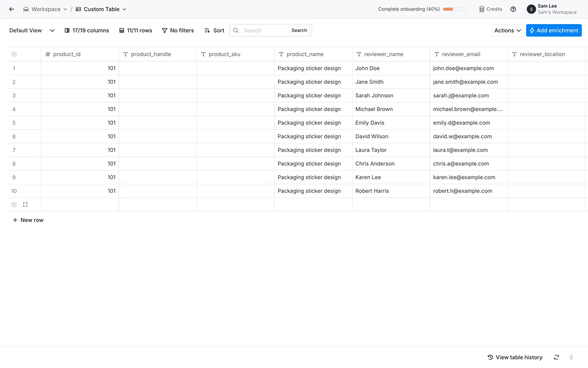Expand the Actions dropdown
Image resolution: width=588 pixels, height=368 pixels.
pyautogui.click(x=507, y=30)
